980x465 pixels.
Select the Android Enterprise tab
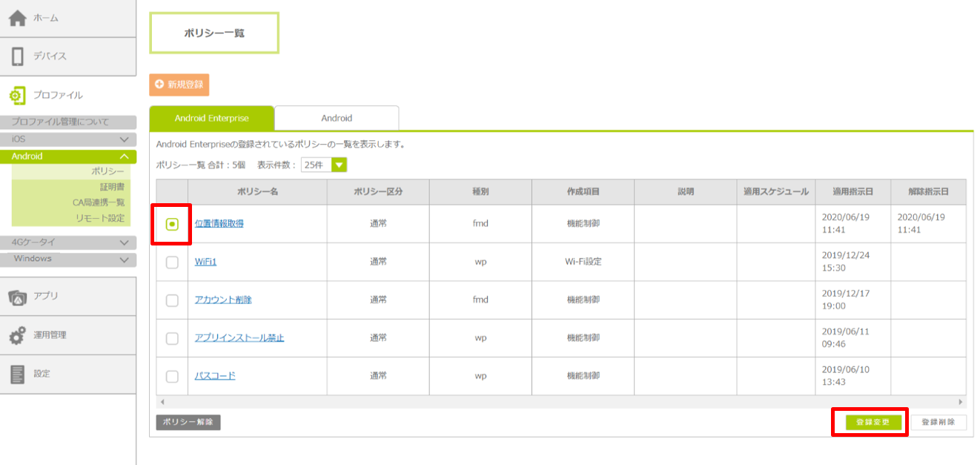211,118
